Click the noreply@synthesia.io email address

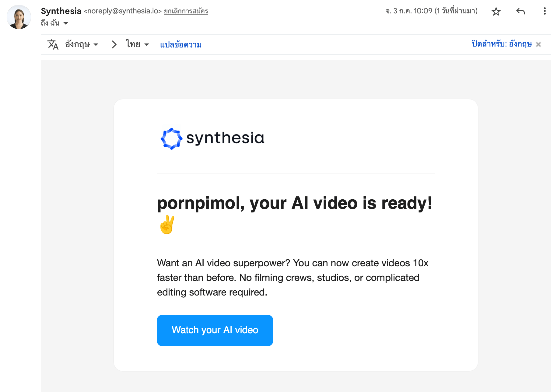122,11
